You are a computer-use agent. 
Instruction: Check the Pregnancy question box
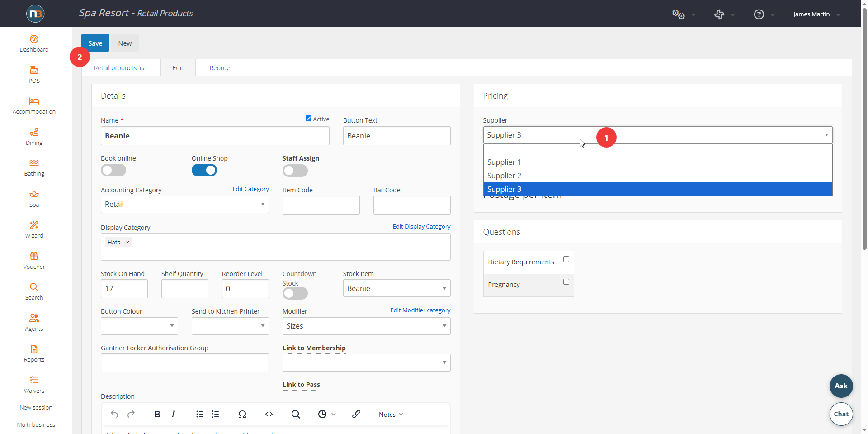[x=566, y=282]
